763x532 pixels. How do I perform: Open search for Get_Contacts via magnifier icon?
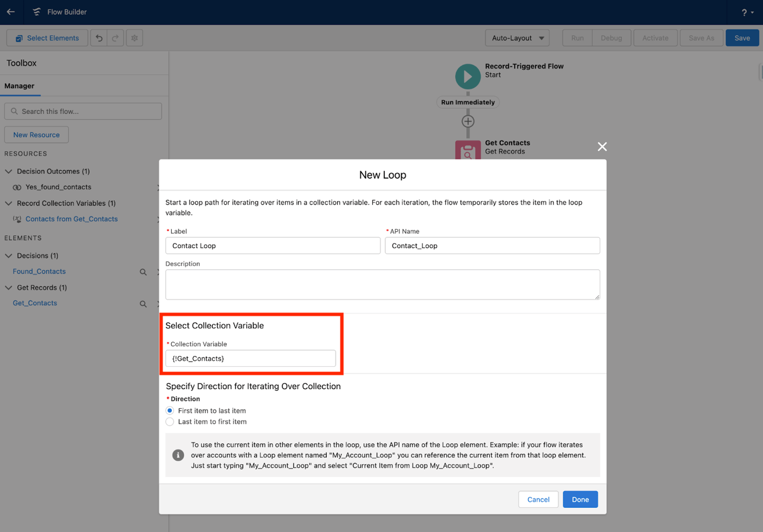(x=143, y=303)
